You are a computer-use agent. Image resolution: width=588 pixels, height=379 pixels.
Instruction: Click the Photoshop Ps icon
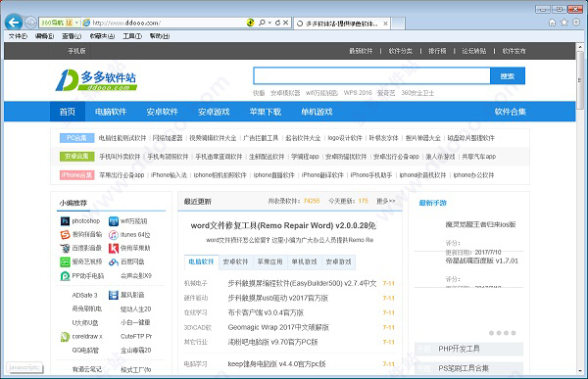pos(65,221)
